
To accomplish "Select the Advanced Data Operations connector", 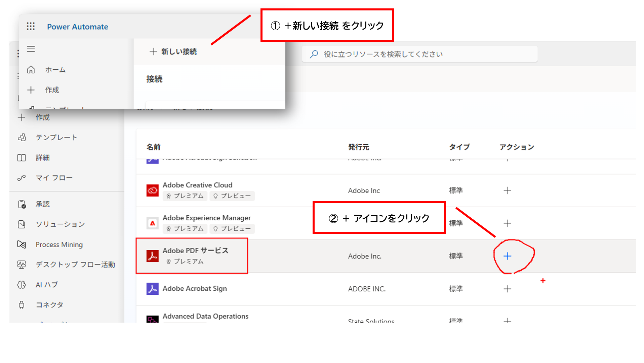I will tap(205, 316).
